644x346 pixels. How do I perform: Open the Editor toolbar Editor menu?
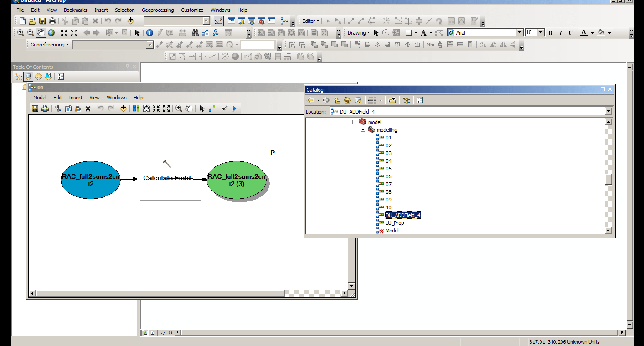[x=309, y=21]
